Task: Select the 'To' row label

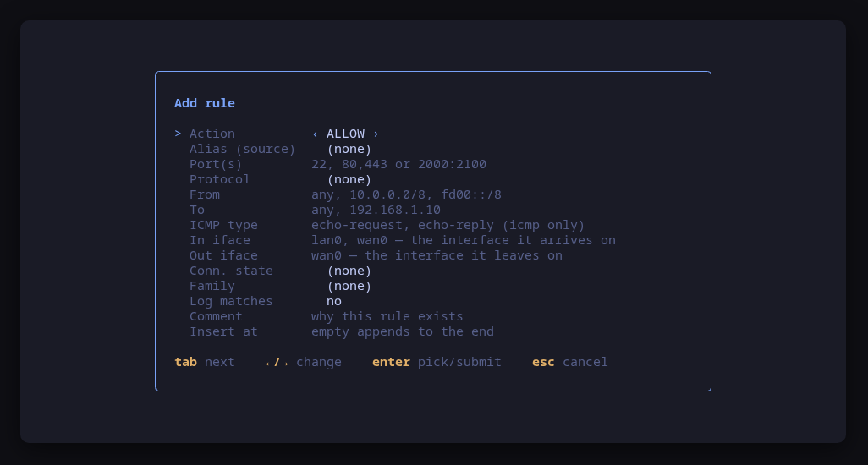Action: 197,211
